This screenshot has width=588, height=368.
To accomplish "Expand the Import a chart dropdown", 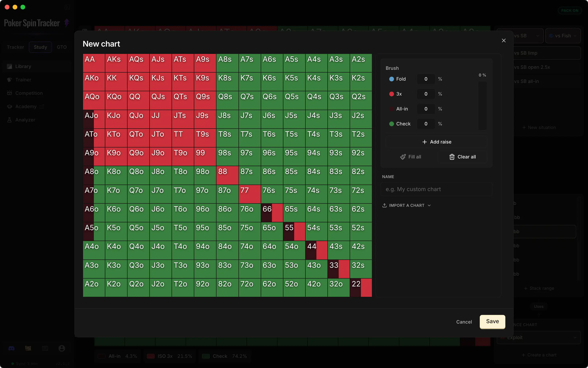I will pyautogui.click(x=407, y=205).
